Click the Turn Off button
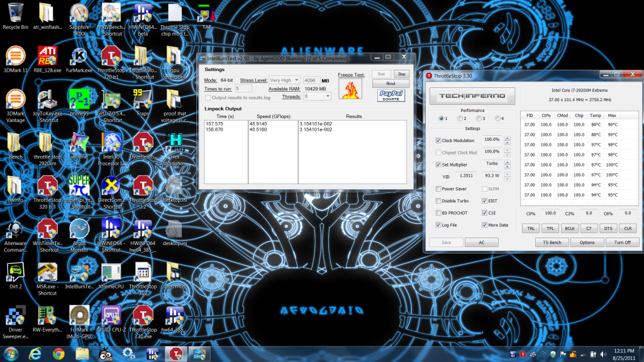The image size is (644, 362). pos(622,243)
